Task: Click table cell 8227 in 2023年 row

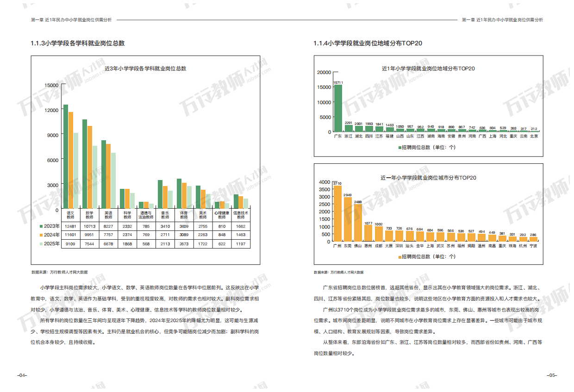Action: pos(108,226)
